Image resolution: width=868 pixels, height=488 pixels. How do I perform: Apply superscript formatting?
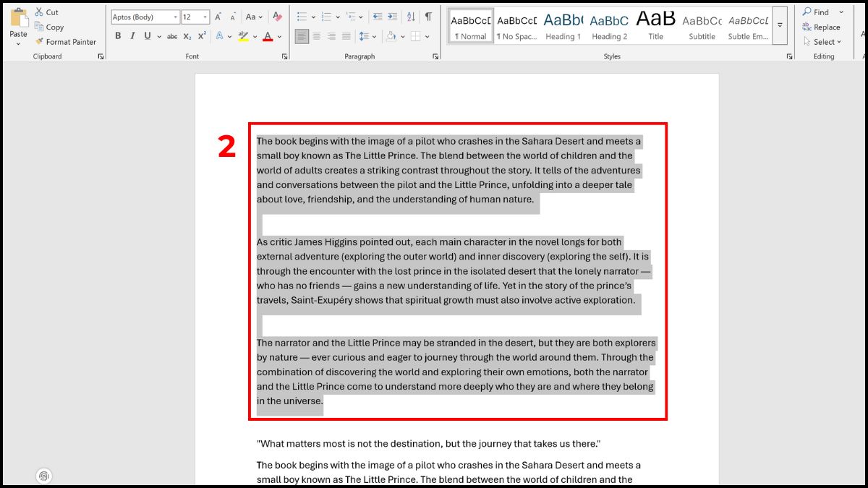tap(202, 35)
